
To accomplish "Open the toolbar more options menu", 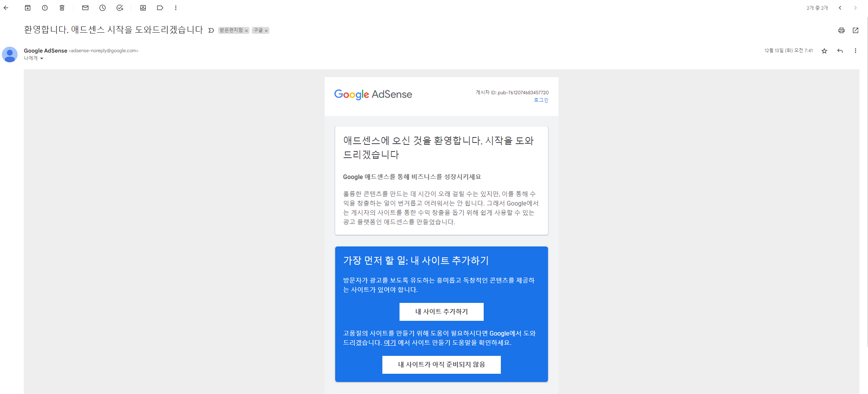I will (176, 8).
